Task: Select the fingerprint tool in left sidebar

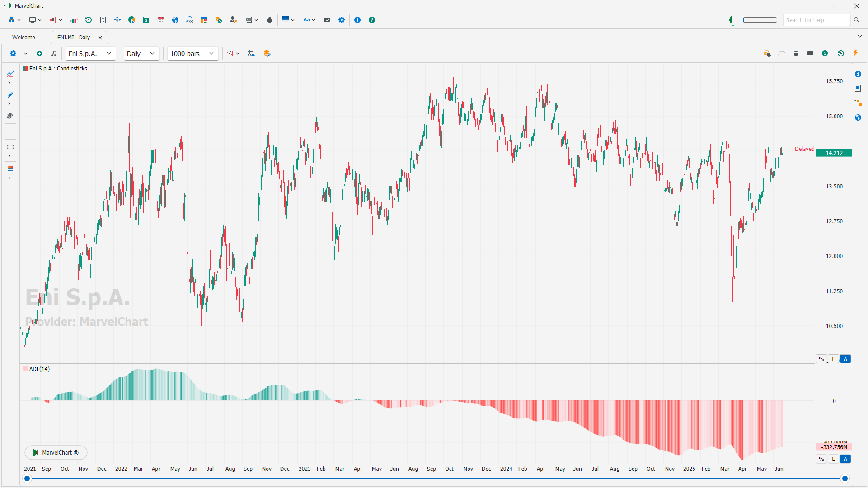Action: coord(10,116)
